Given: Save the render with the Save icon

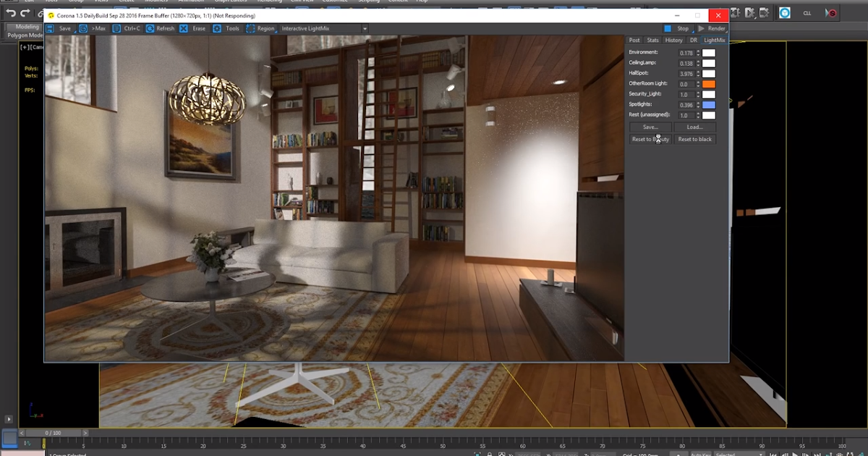Looking at the screenshot, I should [50, 28].
